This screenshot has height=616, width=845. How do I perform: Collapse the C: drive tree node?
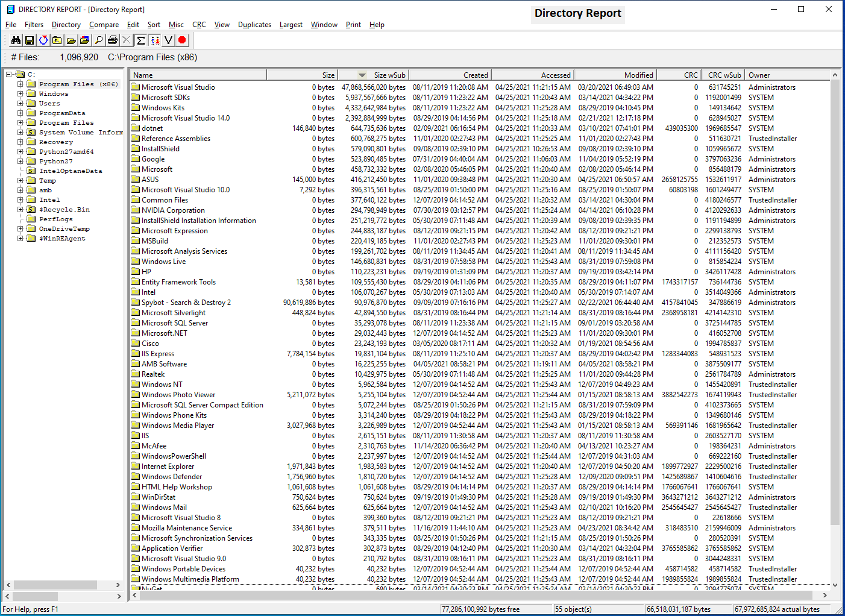[x=9, y=75]
